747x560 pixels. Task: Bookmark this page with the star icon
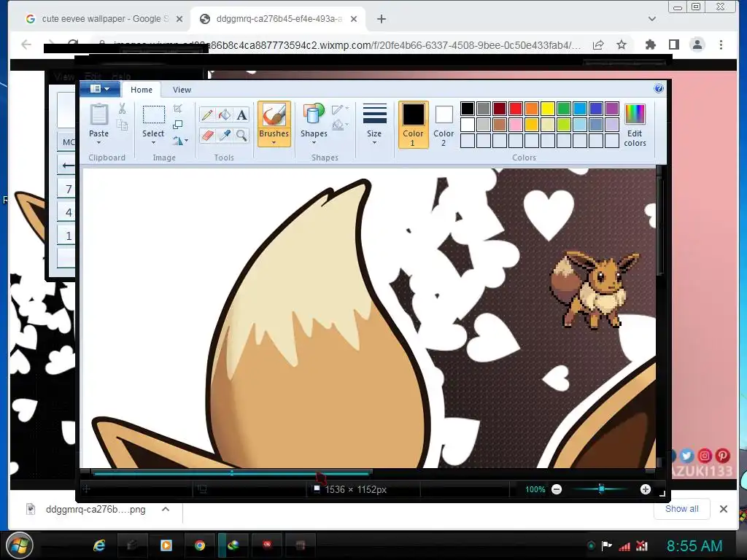(622, 44)
